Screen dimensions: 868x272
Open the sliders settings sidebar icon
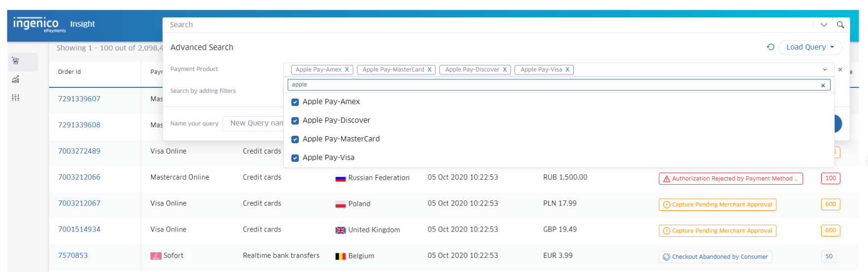(16, 98)
